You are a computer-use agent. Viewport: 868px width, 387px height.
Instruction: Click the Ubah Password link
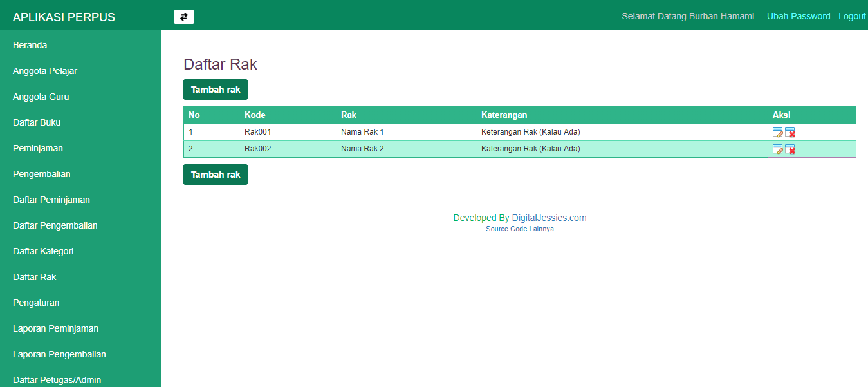798,16
